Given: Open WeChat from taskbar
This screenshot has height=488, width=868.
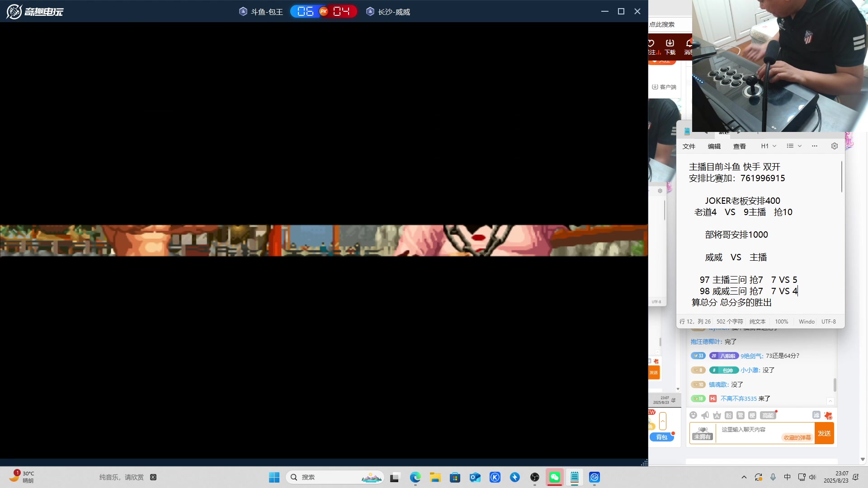Looking at the screenshot, I should pos(555,477).
